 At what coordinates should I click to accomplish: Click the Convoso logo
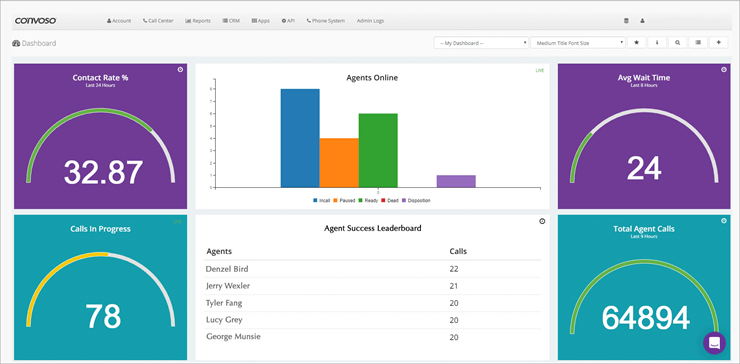pyautogui.click(x=36, y=21)
